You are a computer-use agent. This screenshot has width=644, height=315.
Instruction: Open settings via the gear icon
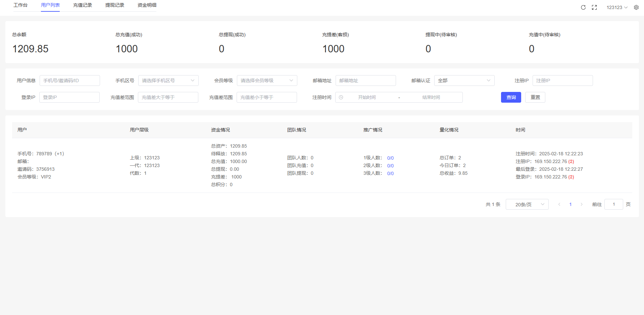click(636, 7)
